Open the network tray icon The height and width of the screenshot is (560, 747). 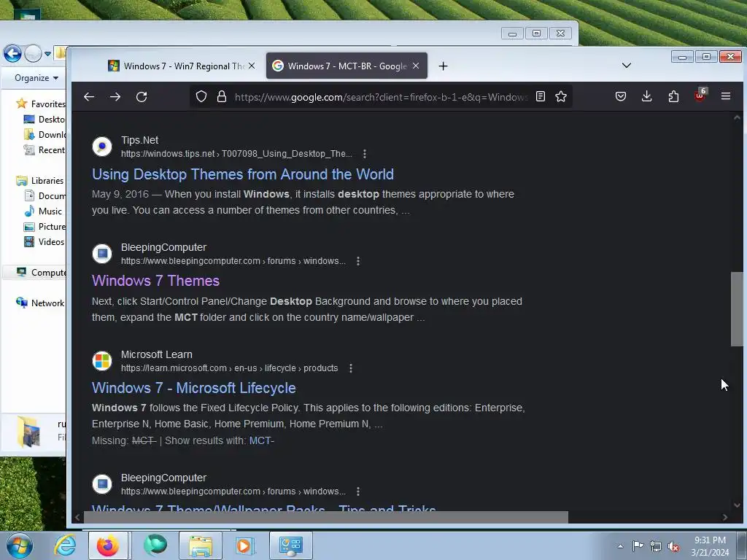[656, 547]
